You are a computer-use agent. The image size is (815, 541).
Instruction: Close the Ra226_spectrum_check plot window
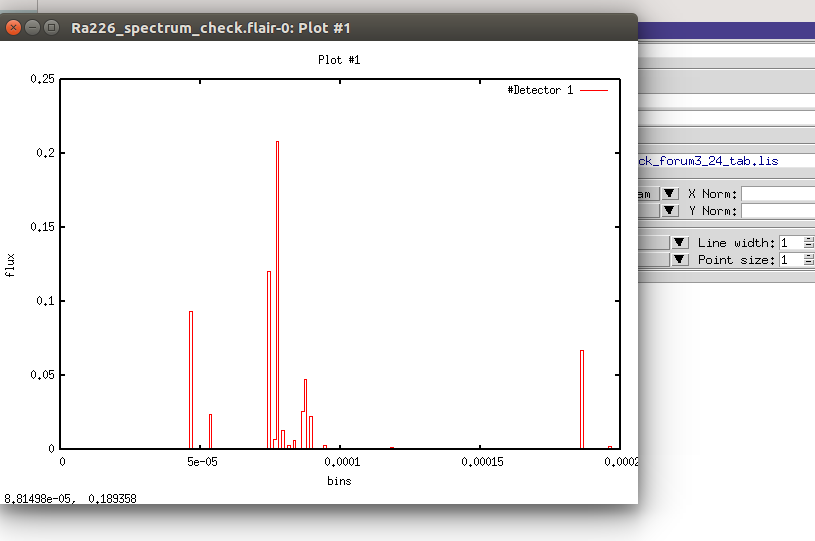(14, 27)
